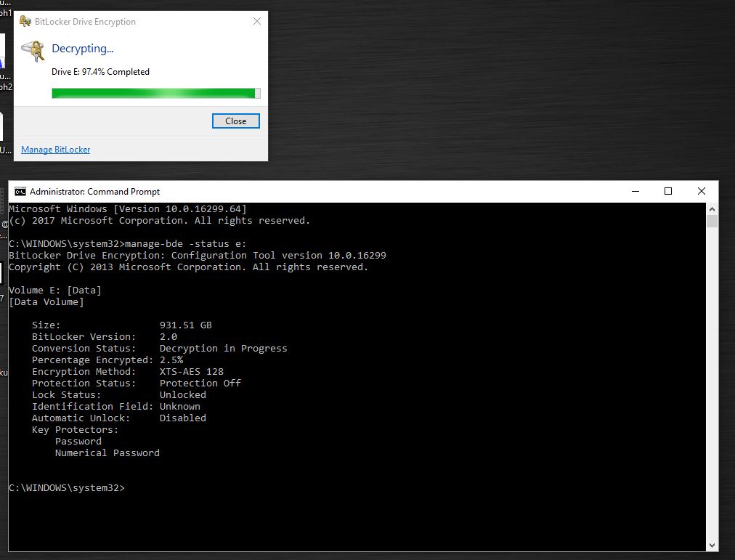Click the Command Prompt scrollbar down arrow
The image size is (735, 560).
(x=712, y=545)
